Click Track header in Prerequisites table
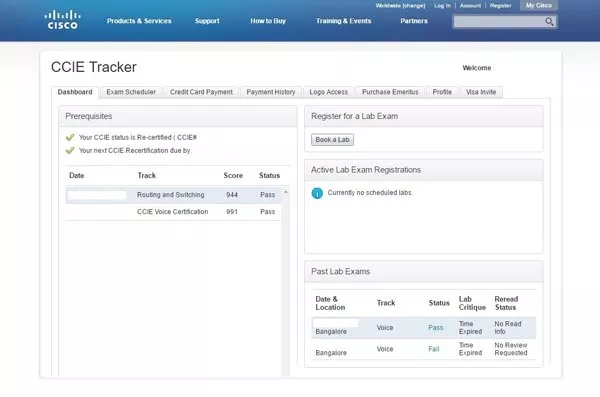 click(x=147, y=175)
